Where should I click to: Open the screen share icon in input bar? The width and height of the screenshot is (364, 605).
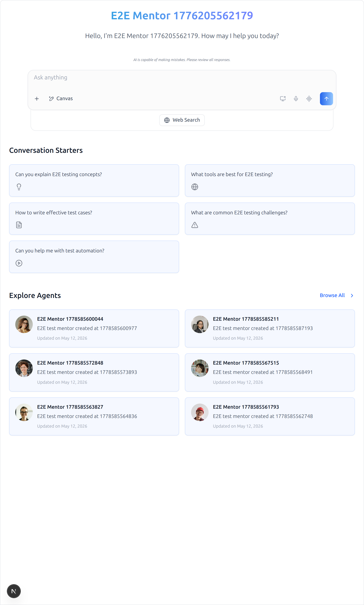(283, 99)
